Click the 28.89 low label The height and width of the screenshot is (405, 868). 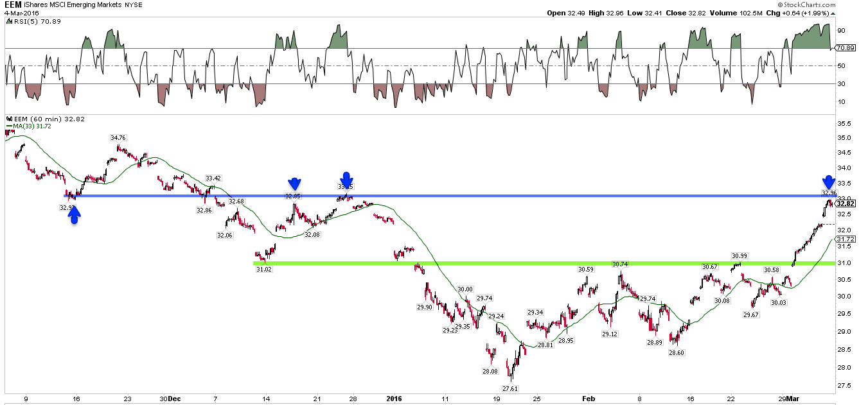pyautogui.click(x=654, y=343)
